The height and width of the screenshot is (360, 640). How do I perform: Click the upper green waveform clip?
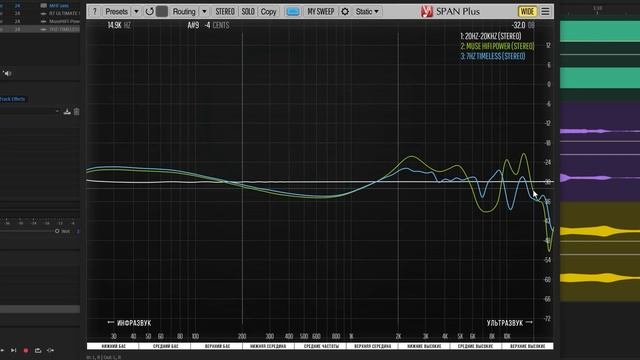600,31
